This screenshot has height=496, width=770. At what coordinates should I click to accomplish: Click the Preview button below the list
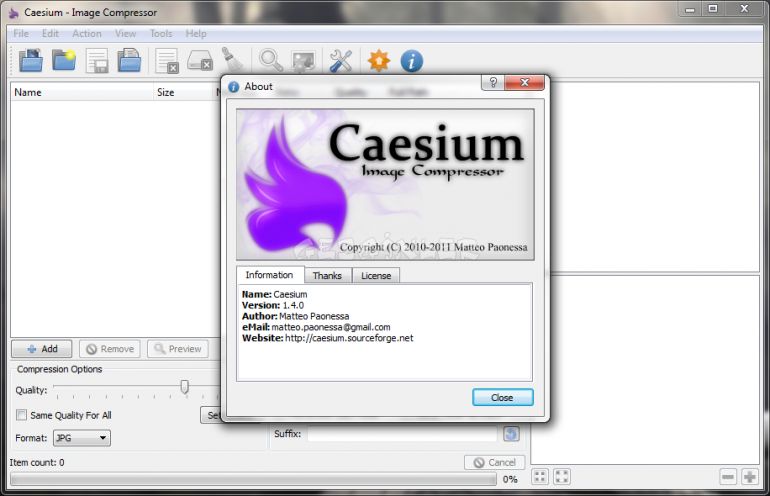point(178,349)
